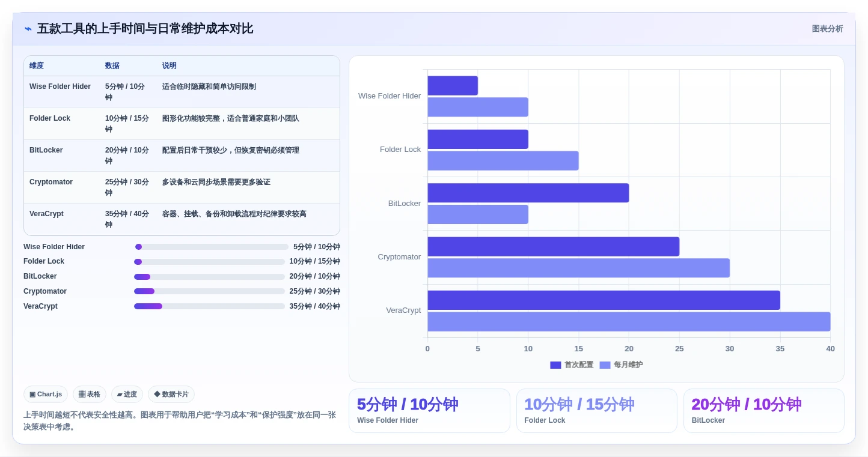Click Cryptomator label in progress list
Image resolution: width=868 pixels, height=457 pixels.
pyautogui.click(x=45, y=291)
